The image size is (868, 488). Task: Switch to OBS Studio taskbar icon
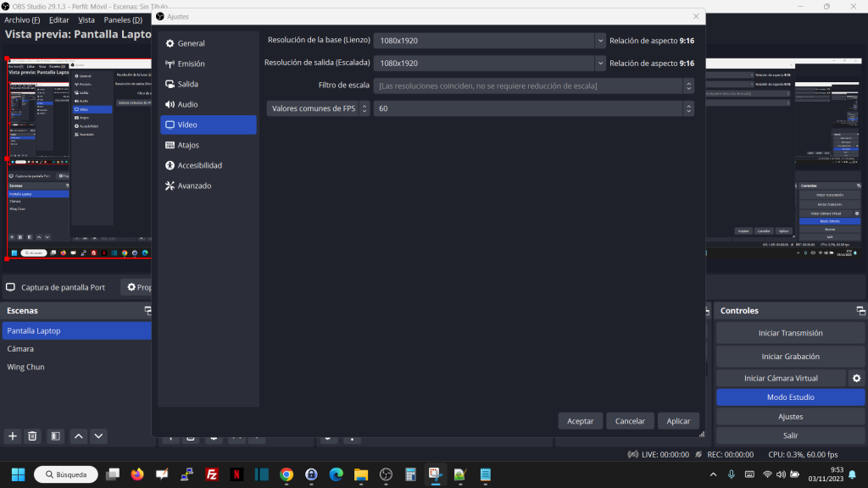(386, 474)
